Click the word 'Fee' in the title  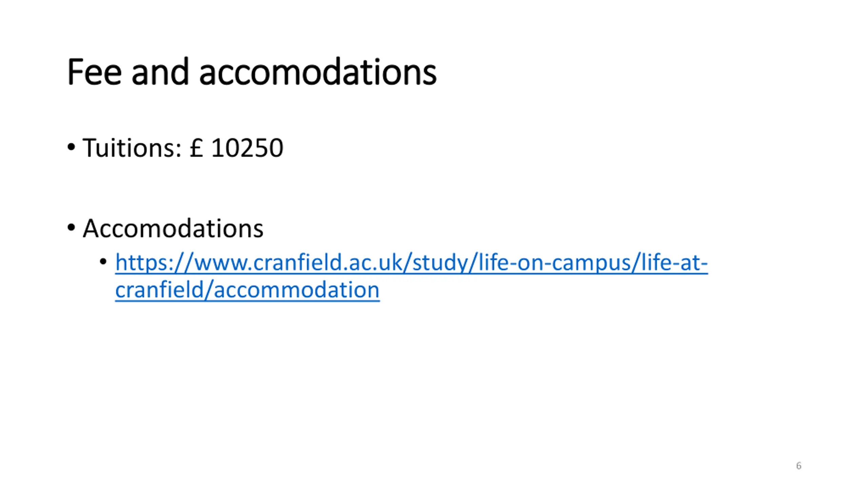(x=94, y=72)
